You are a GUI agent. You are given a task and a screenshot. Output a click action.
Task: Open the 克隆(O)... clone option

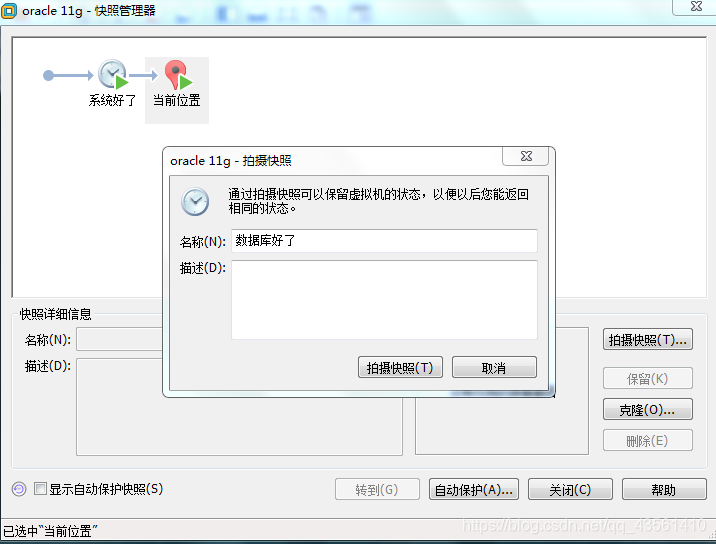coord(648,409)
